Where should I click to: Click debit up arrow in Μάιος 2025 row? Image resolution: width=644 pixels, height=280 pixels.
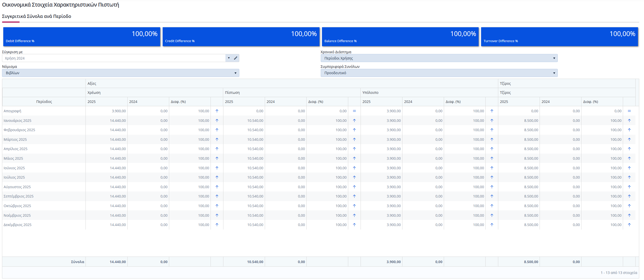217,158
